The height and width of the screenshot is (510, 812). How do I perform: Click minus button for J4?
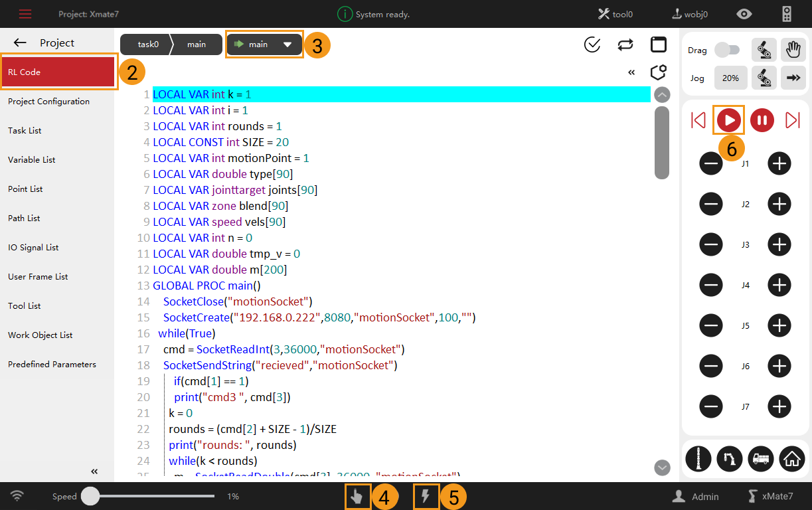711,285
